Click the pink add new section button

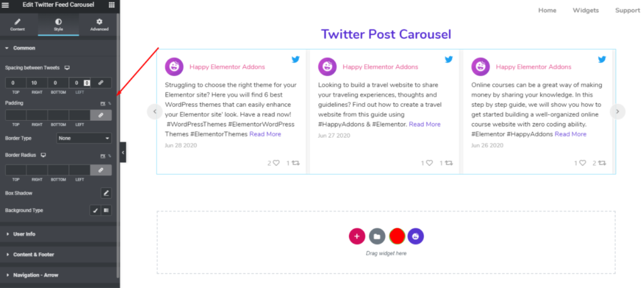tap(357, 236)
